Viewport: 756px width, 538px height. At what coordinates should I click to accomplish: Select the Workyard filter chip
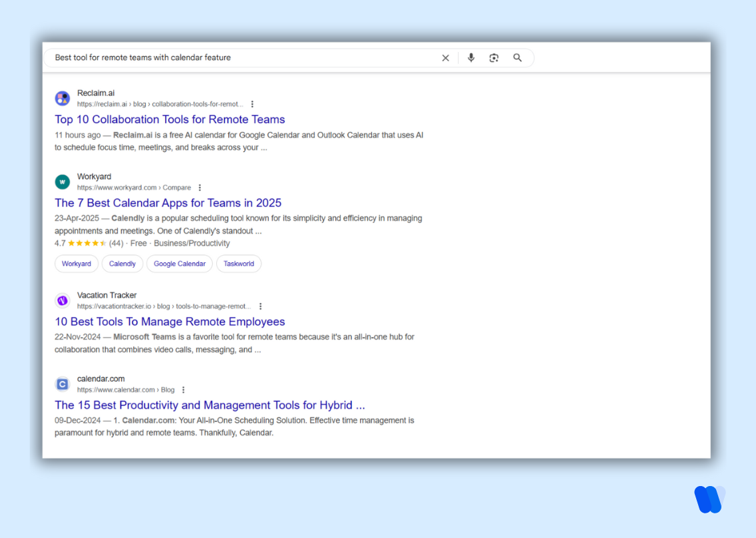(x=77, y=264)
